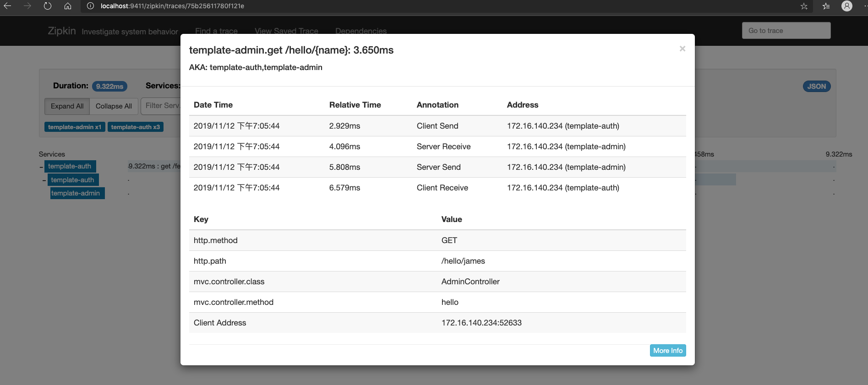The image size is (868, 385).
Task: Focus the Filter Service input
Action: [x=161, y=106]
